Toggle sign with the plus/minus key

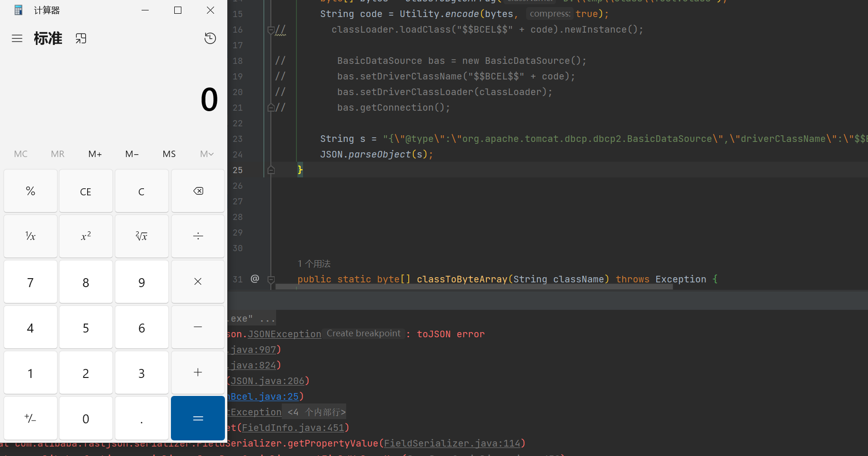tap(30, 418)
